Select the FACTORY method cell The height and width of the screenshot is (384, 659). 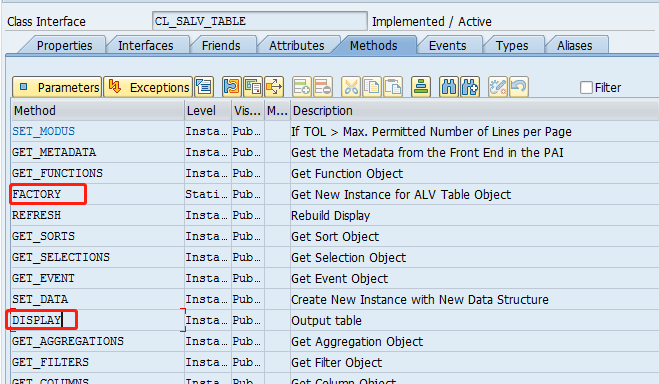click(x=98, y=194)
